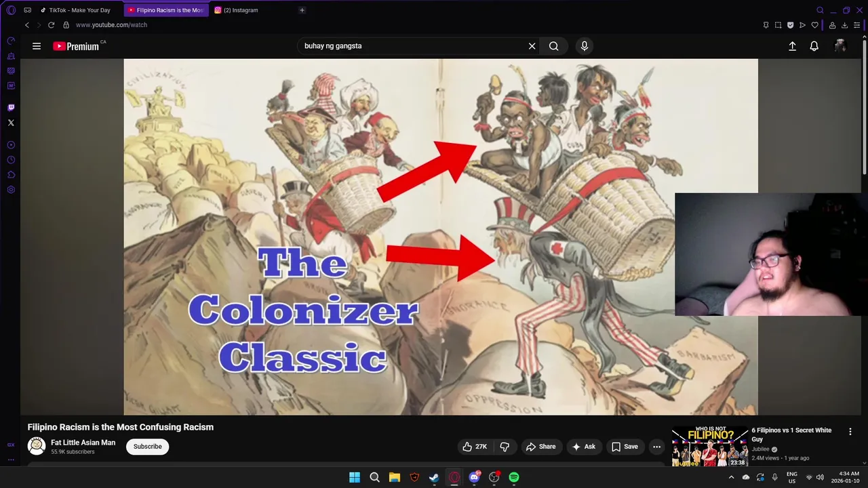Subscribe to Fat Little Asian Man
This screenshot has height=488, width=868.
[147, 447]
